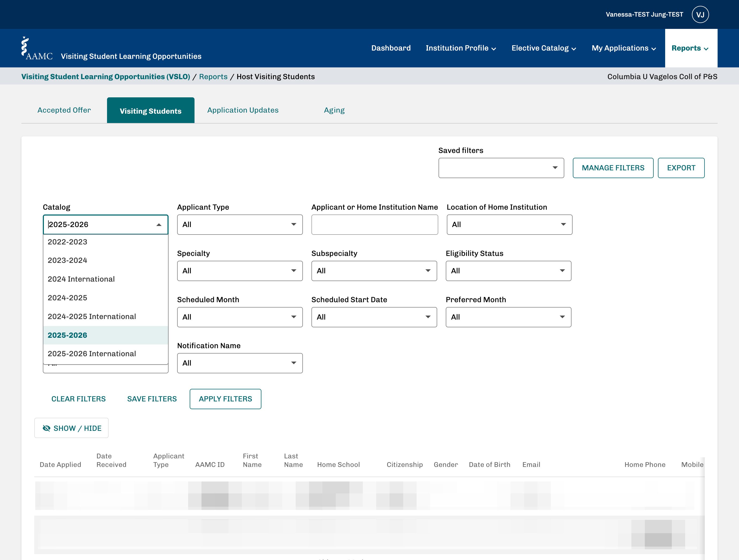Click the AAMC logo
Screen dimensions: 739x560
tap(37, 48)
